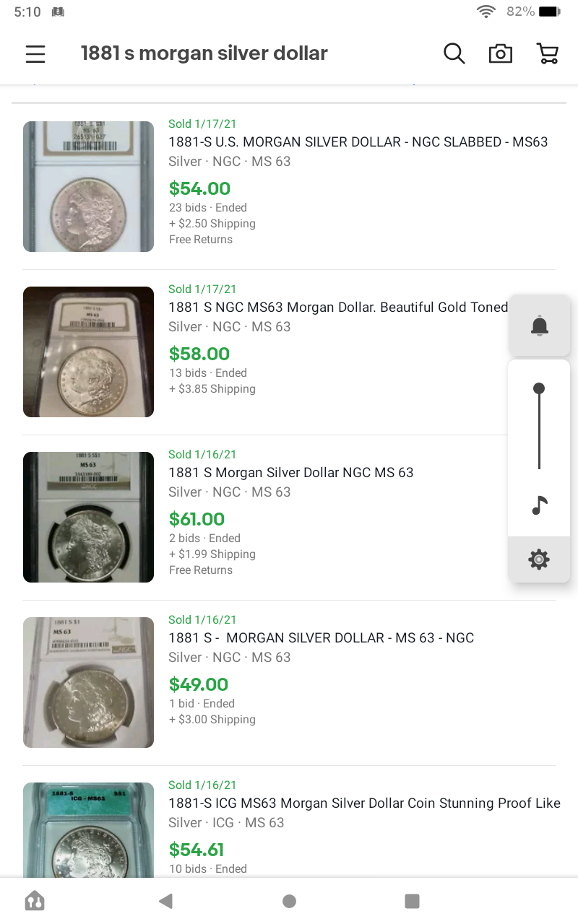Tap the Android home circle button
The image size is (578, 924).
pos(289,901)
